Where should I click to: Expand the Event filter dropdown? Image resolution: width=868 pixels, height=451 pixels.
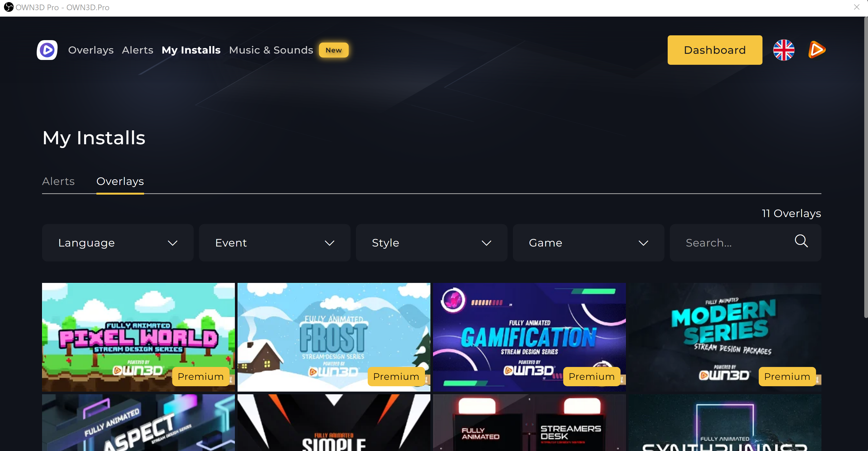point(275,243)
